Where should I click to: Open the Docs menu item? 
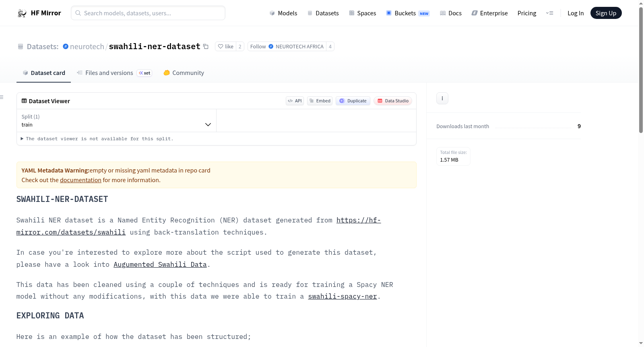[x=451, y=13]
